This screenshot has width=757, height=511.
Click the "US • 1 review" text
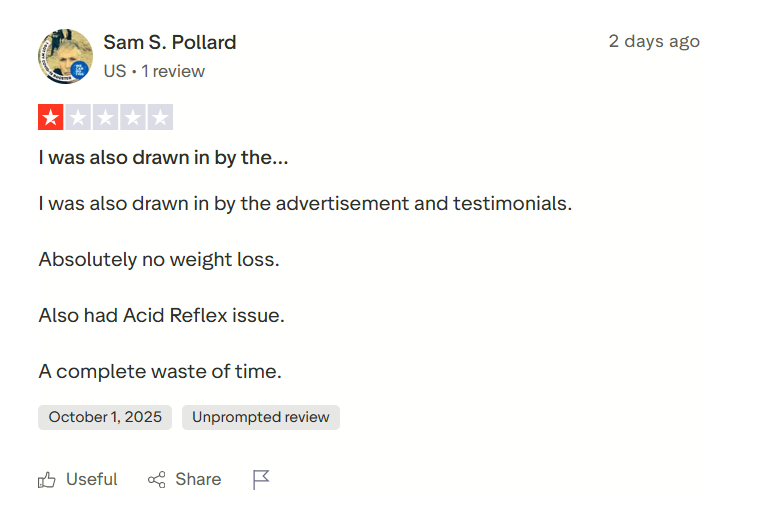tap(154, 71)
